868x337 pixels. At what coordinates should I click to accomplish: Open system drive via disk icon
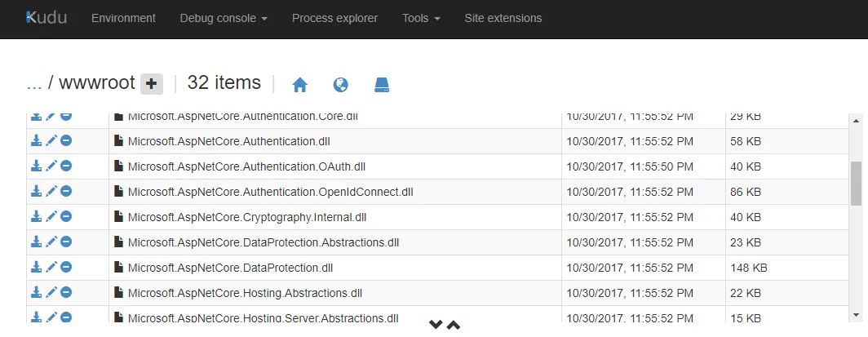click(x=382, y=85)
